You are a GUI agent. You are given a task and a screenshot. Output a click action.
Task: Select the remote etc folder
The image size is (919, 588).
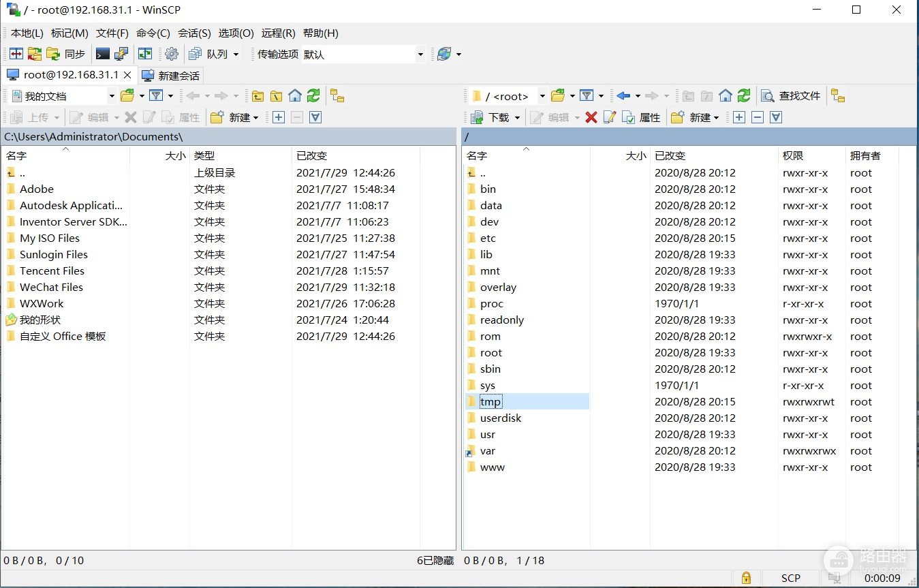click(x=488, y=238)
